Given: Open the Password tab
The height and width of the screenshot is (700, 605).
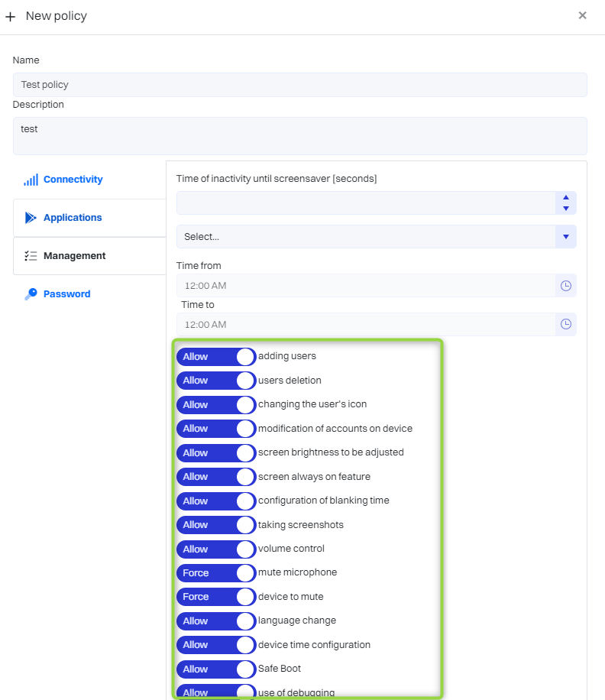Looking at the screenshot, I should (x=66, y=294).
